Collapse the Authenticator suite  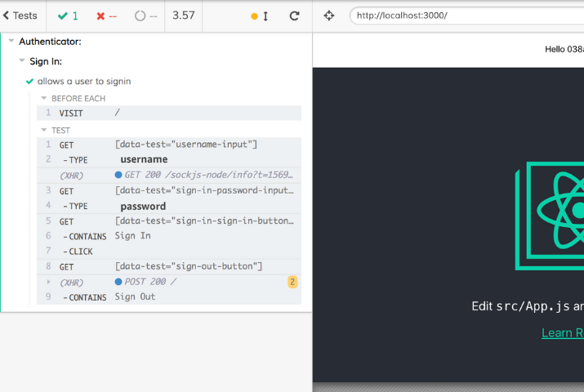click(x=11, y=41)
